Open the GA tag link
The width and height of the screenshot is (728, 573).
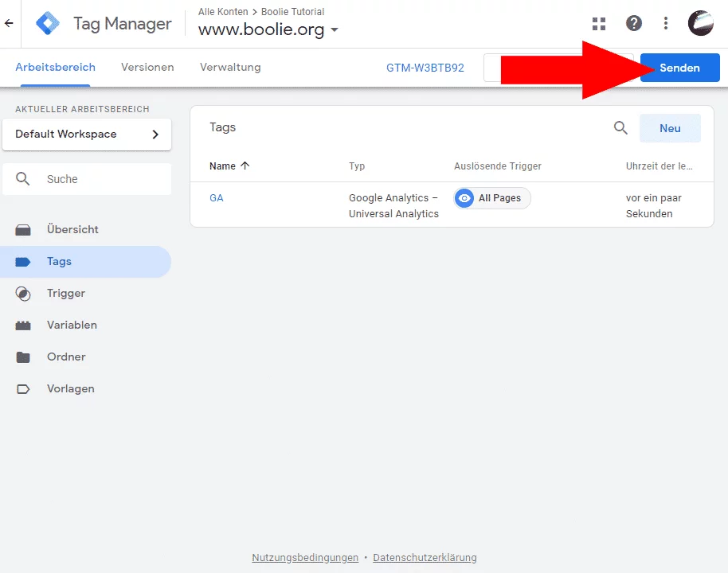[x=217, y=198]
